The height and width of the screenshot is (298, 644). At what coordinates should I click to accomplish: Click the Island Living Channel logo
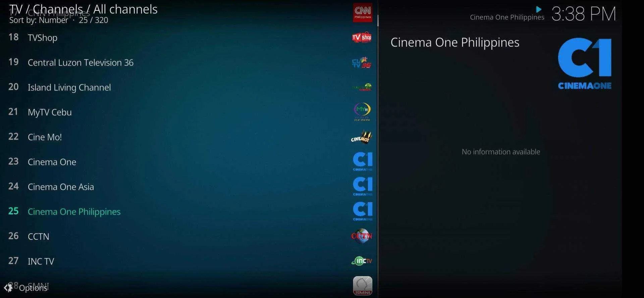[x=362, y=87]
